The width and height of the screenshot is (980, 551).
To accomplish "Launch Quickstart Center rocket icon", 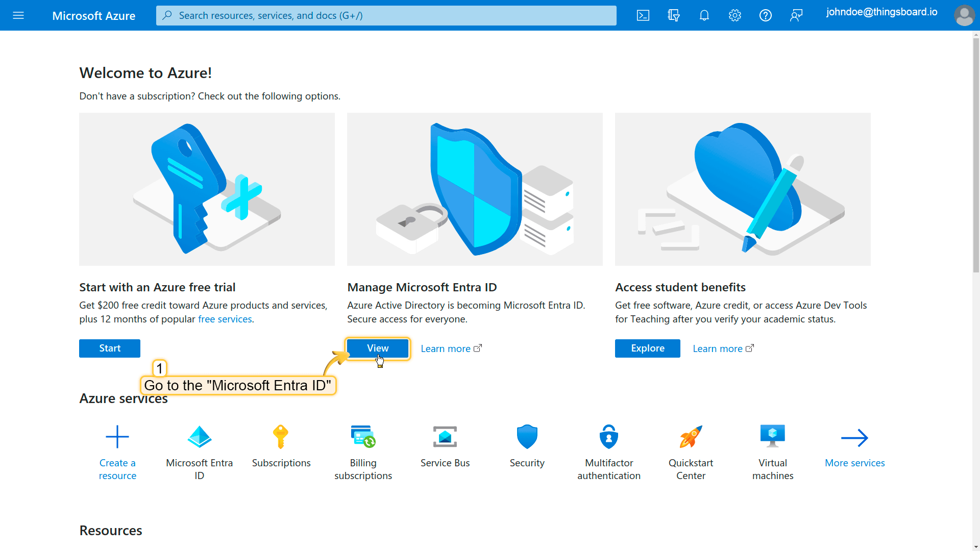I will tap(691, 437).
